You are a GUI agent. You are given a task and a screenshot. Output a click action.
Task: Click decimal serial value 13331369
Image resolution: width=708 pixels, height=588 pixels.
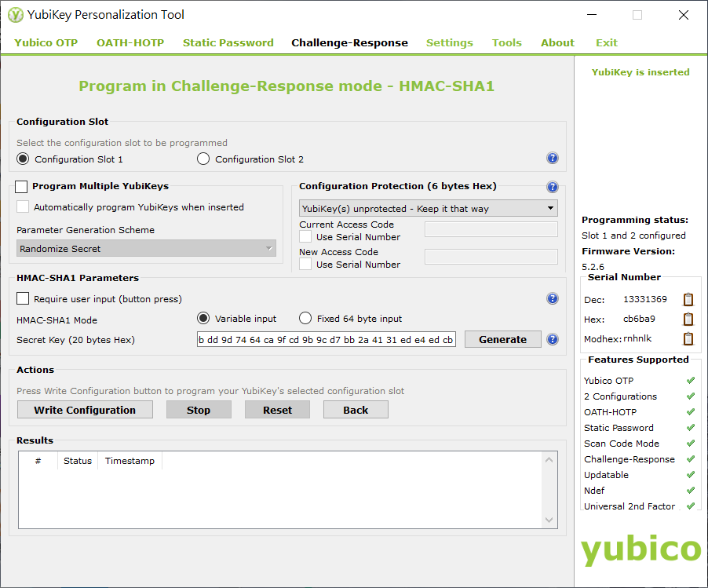coord(644,299)
